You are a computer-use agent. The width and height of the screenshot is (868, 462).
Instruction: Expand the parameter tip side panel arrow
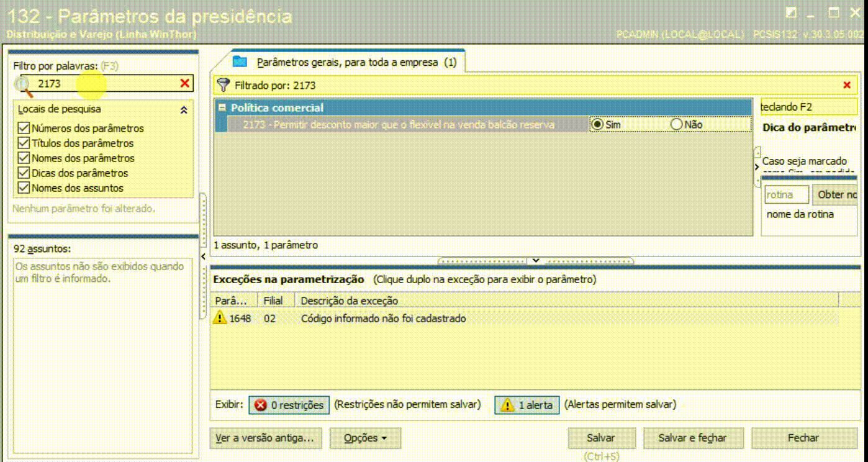pos(757,167)
